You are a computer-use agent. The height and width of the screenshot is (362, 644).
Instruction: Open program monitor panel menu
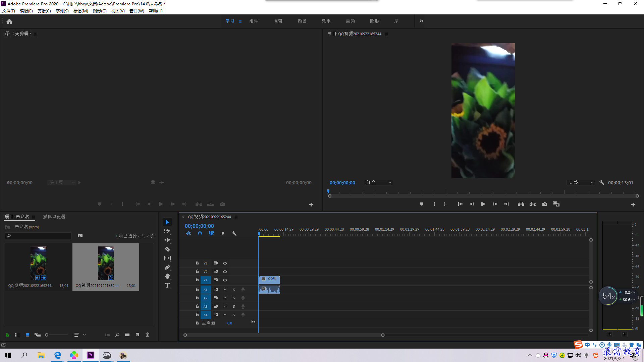[x=386, y=34]
